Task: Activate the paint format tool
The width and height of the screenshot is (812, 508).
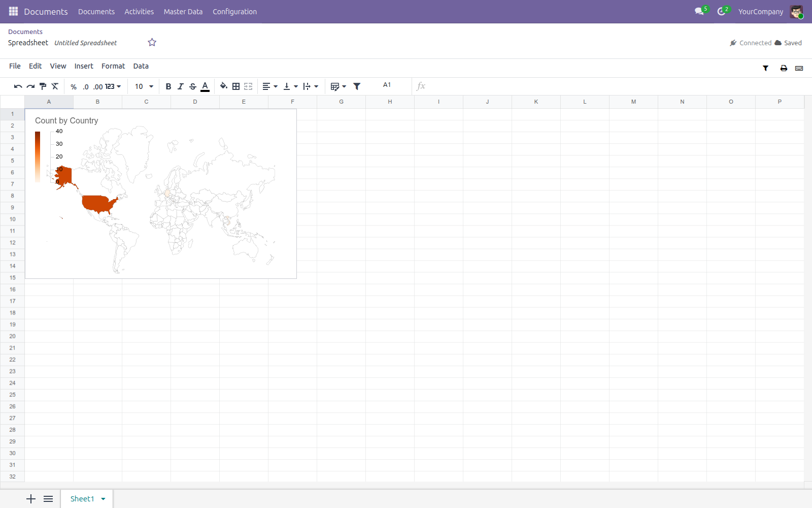Action: 43,87
